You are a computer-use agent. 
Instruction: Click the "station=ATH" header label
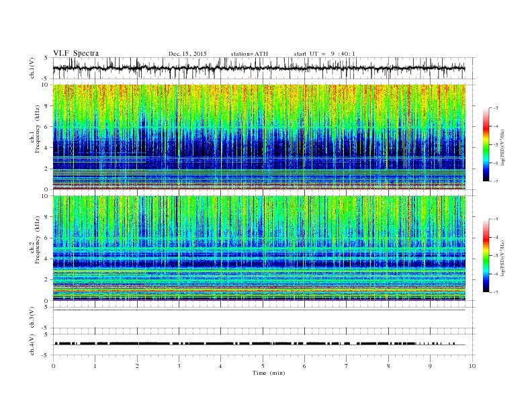249,54
